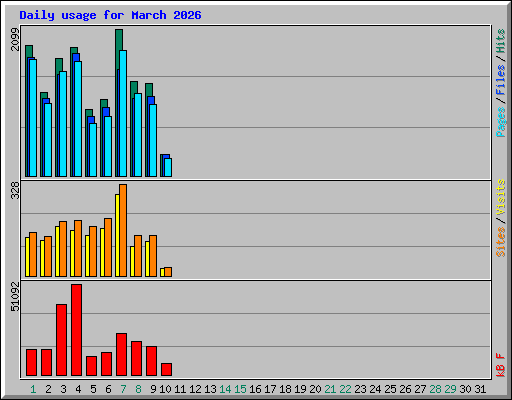The image size is (512, 400).
Task: Select the cyan pages bar for day 1
Action: click(33, 118)
